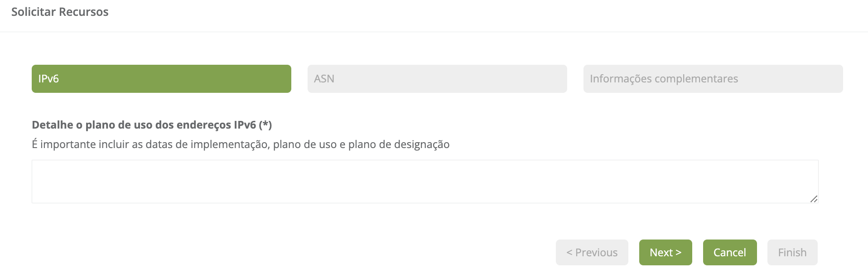Jump to the ASN section of the wizard
Viewport: 868px width, 278px height.
click(437, 79)
